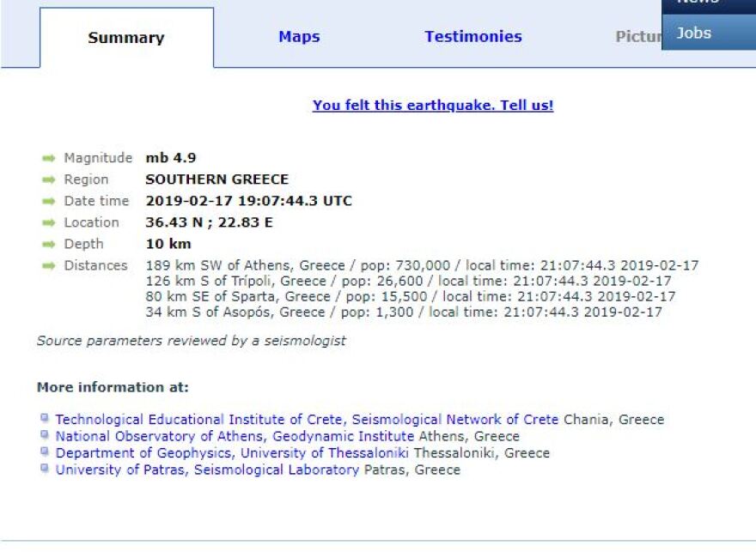The height and width of the screenshot is (558, 756).
Task: Switch to the Maps tab
Action: click(299, 37)
